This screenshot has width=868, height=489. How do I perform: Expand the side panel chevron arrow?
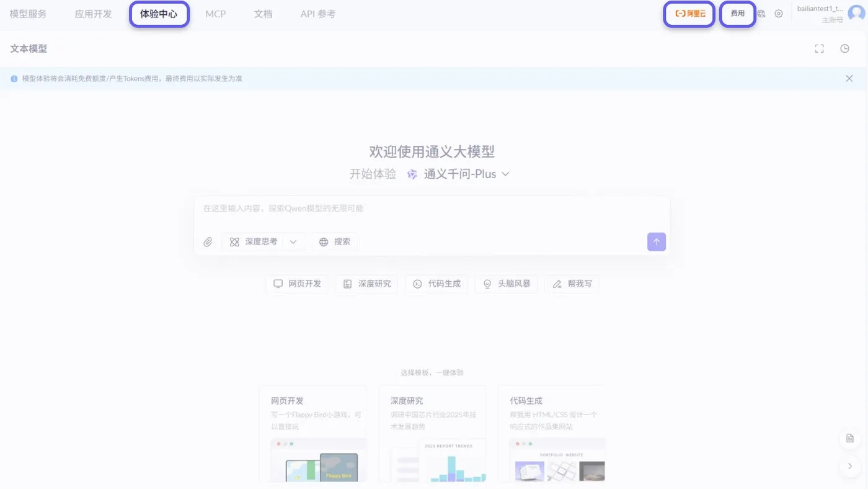coord(850,466)
